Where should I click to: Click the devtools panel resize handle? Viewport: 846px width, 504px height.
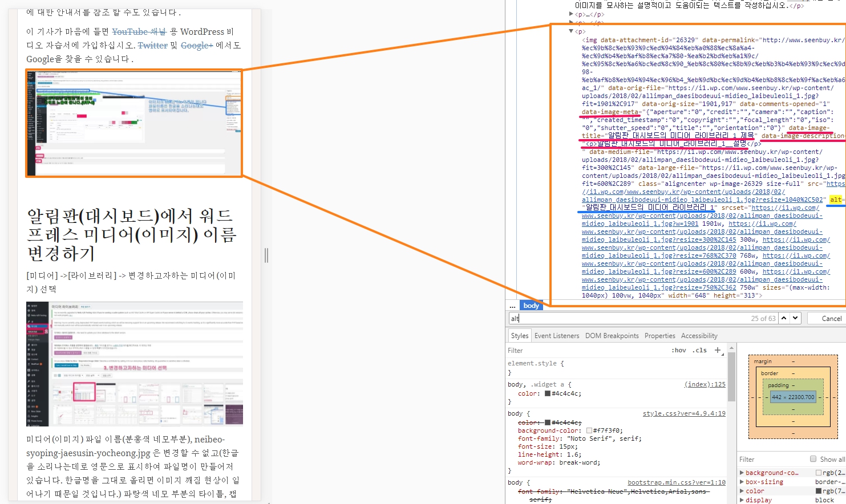pyautogui.click(x=266, y=255)
